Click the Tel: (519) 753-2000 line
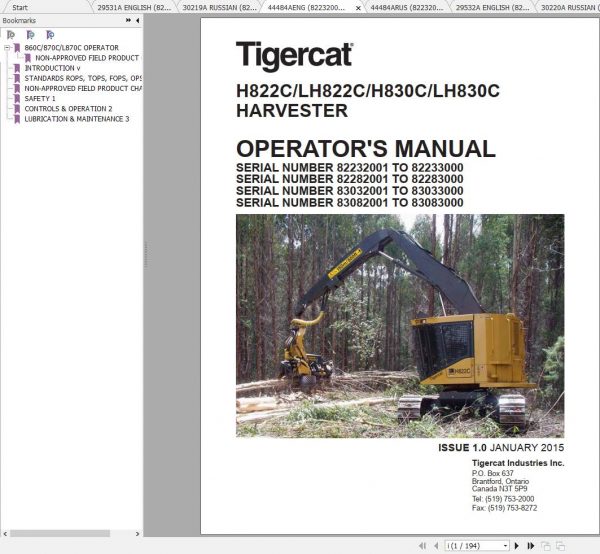 click(503, 499)
